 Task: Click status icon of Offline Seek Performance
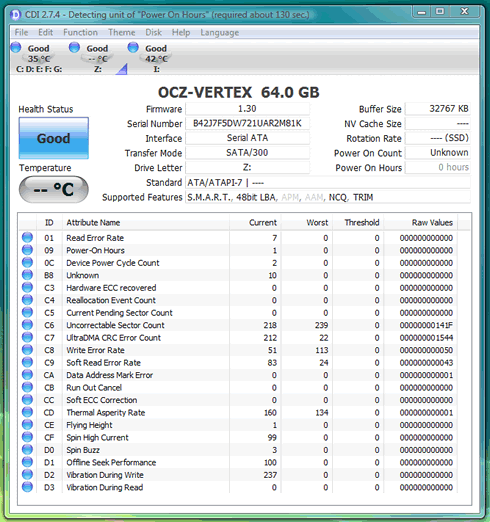(x=27, y=462)
